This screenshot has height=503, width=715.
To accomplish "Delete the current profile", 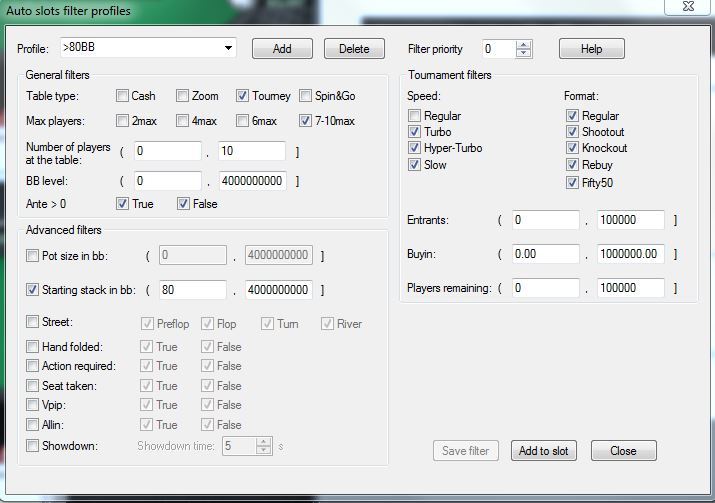I will pyautogui.click(x=354, y=48).
